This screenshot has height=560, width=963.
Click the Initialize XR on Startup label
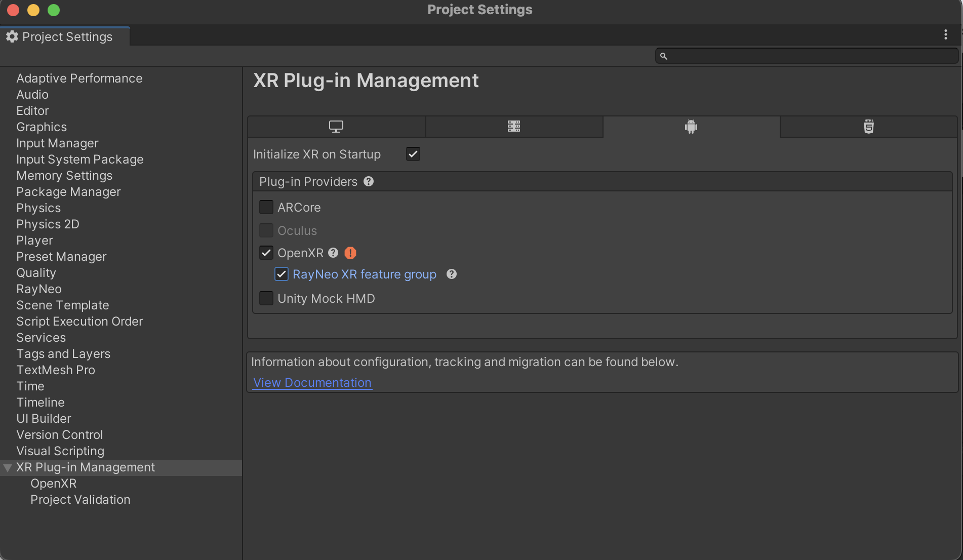317,154
